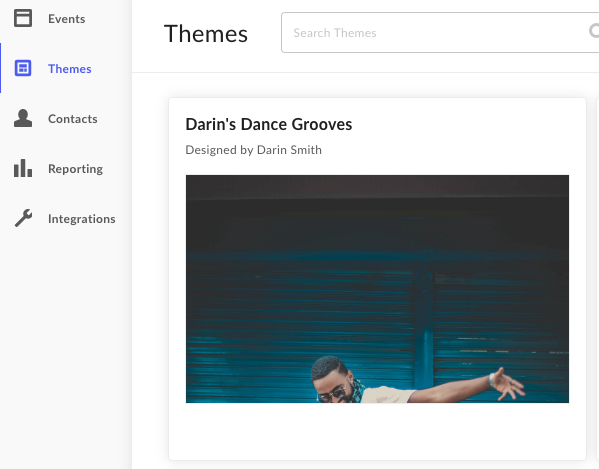Navigate to the Reporting menu label
Image resolution: width=599 pixels, height=469 pixels.
coord(75,169)
